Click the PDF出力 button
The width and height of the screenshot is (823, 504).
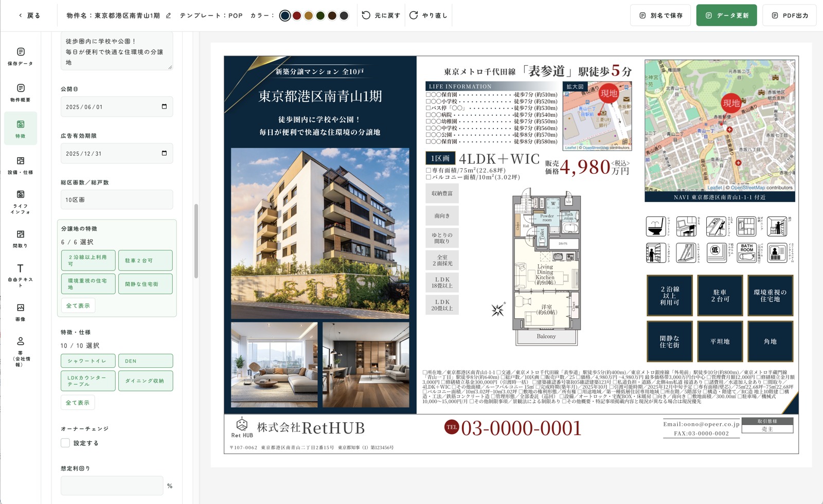point(790,15)
